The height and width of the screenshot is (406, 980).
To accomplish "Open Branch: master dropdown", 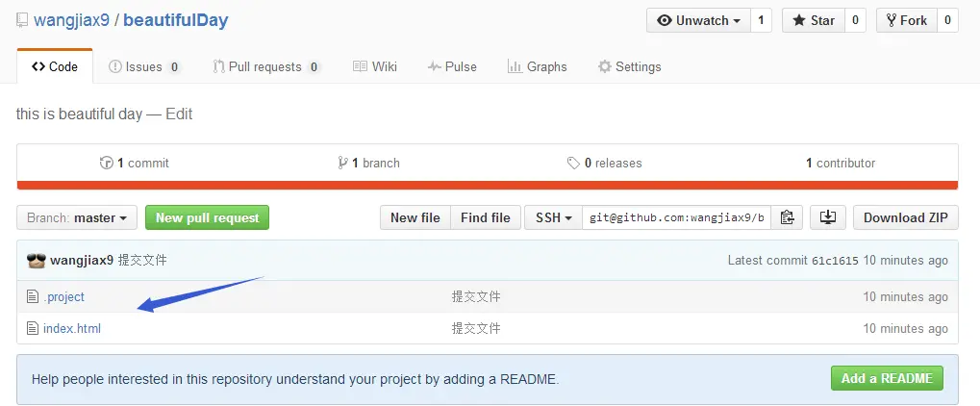I will (78, 217).
